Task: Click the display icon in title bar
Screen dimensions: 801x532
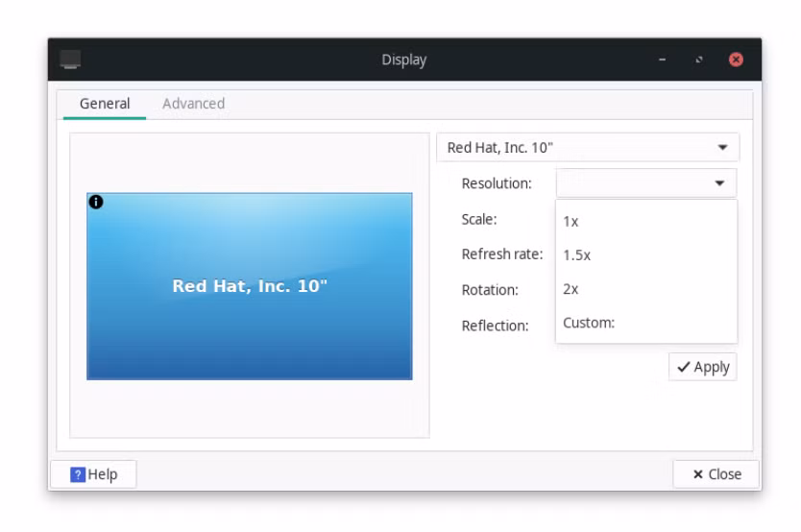Action: pos(70,60)
